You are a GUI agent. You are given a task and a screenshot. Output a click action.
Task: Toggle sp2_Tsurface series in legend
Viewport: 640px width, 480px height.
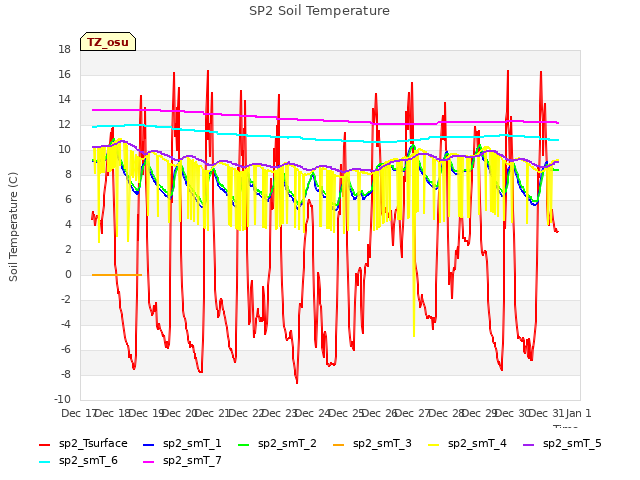pyautogui.click(x=83, y=444)
